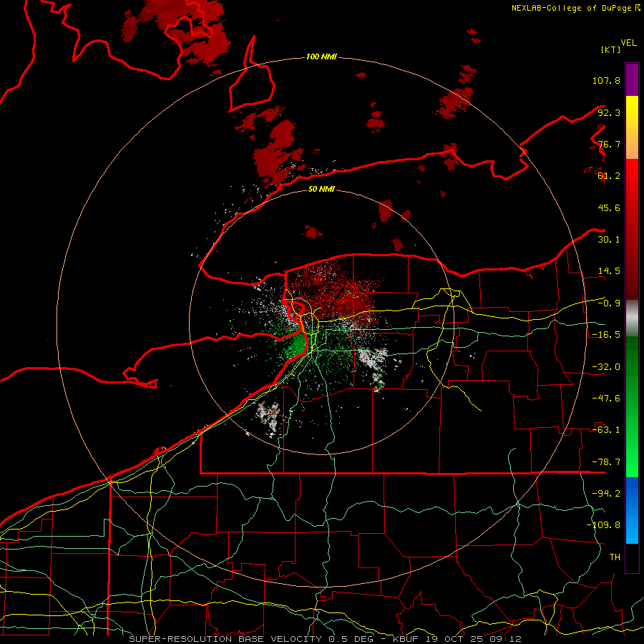Pick the bright red color bar segment

(x=632, y=229)
